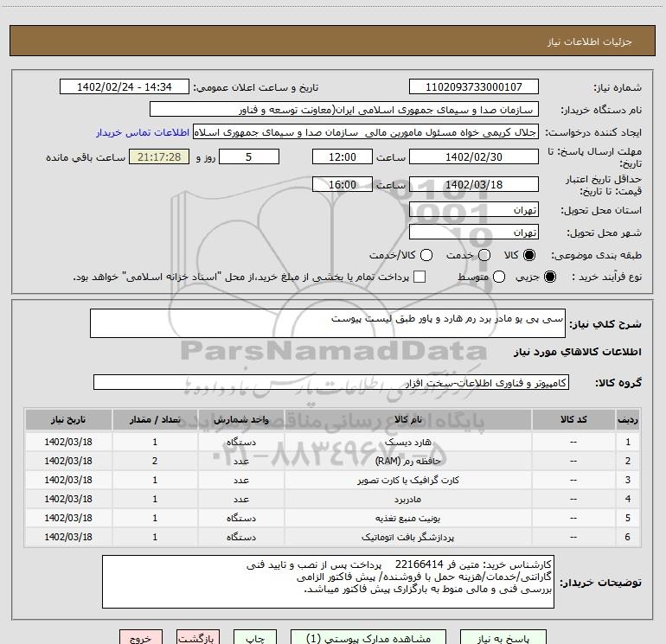Click the واحد شمارش column header

click(240, 419)
